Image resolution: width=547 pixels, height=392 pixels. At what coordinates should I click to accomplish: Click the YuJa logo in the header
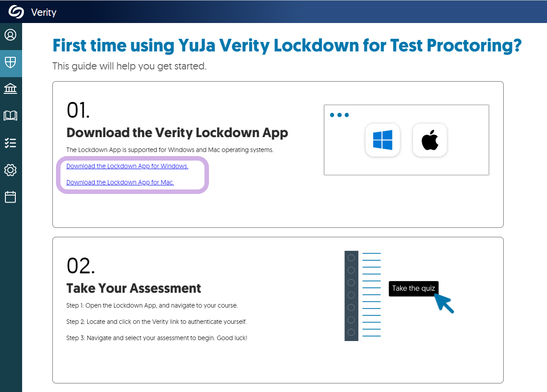coord(16,12)
